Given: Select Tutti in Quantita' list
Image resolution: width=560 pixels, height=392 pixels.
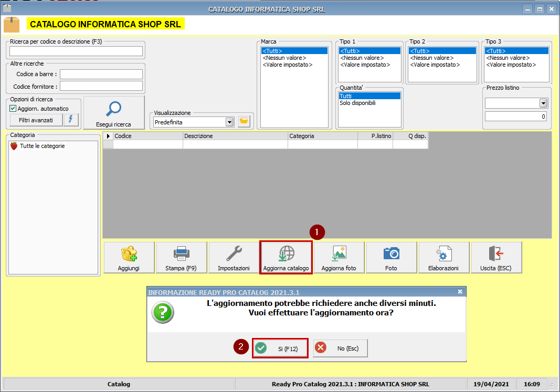Looking at the screenshot, I should 369,96.
